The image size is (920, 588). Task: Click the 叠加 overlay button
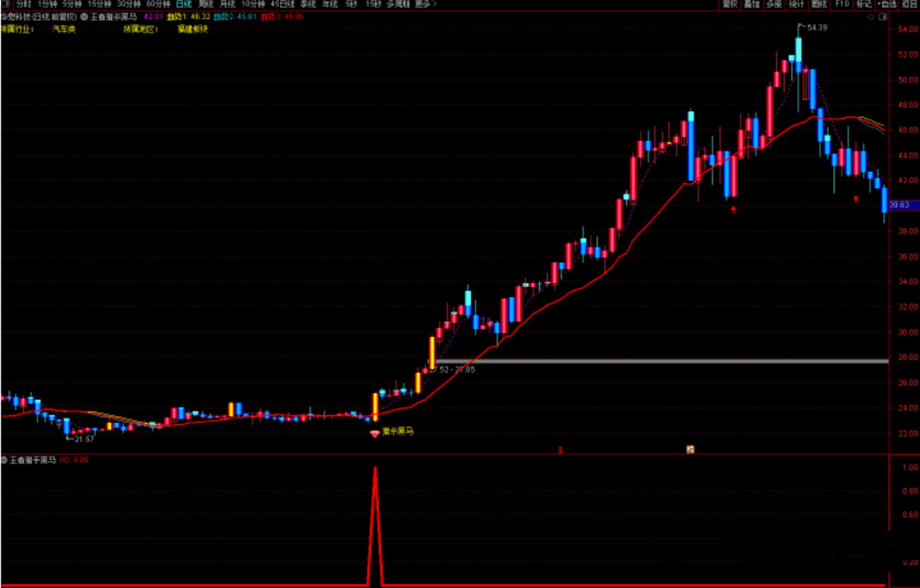pyautogui.click(x=752, y=4)
